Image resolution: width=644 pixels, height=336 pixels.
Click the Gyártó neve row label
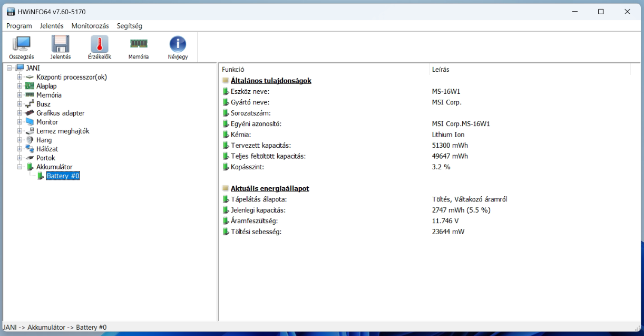tap(250, 102)
